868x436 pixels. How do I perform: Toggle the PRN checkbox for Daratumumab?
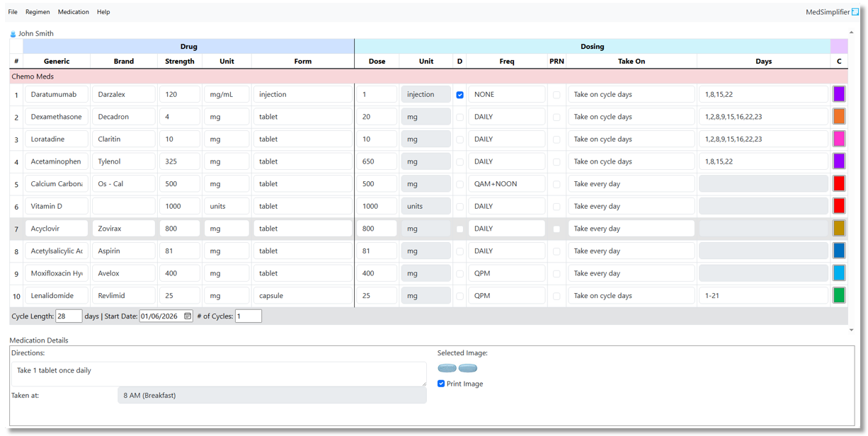pyautogui.click(x=556, y=95)
